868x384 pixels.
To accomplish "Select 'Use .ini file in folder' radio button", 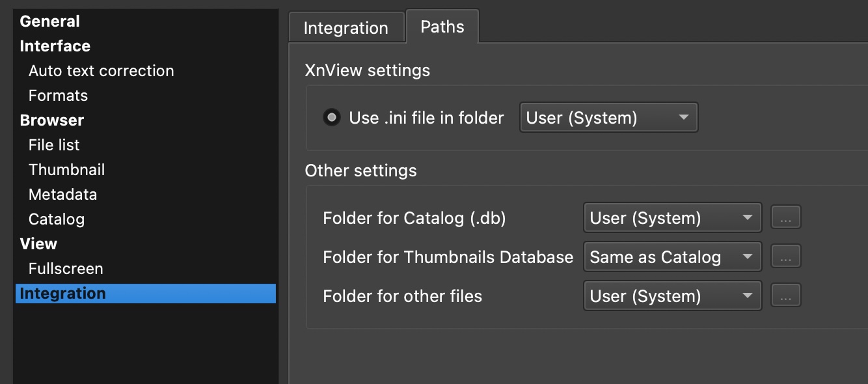I will (332, 118).
